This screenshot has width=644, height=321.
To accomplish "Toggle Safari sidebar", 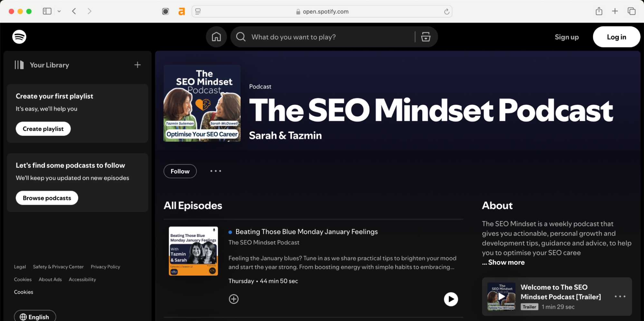I will 47,11.
